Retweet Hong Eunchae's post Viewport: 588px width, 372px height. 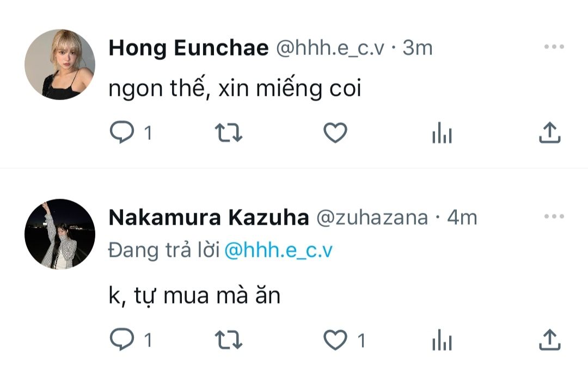pos(228,133)
